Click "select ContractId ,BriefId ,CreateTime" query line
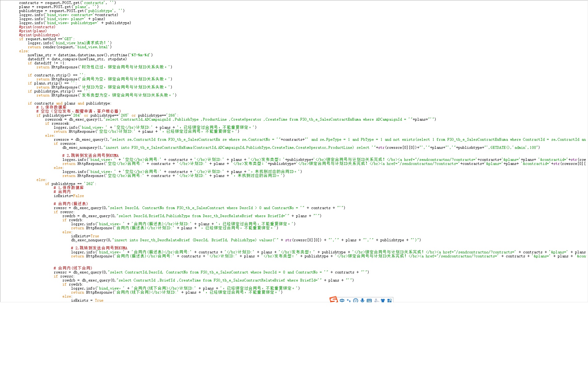 pyautogui.click(x=208, y=280)
